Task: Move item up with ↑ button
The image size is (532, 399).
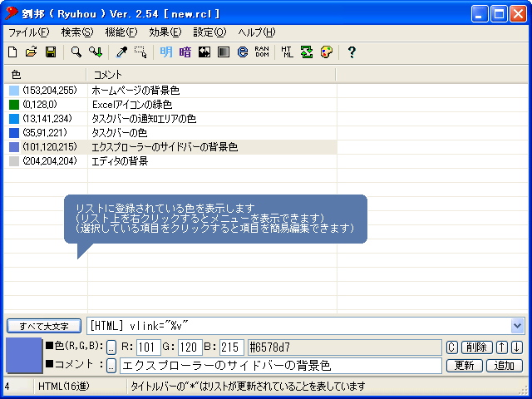Action: click(502, 347)
